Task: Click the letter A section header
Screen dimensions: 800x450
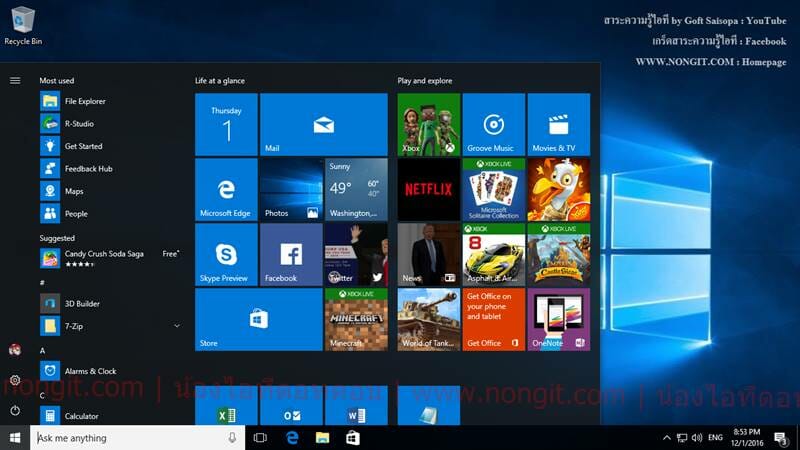Action: pyautogui.click(x=42, y=351)
